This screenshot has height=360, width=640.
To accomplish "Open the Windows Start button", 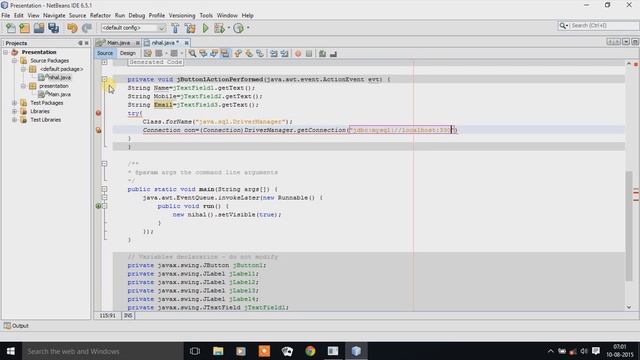I will coord(11,351).
